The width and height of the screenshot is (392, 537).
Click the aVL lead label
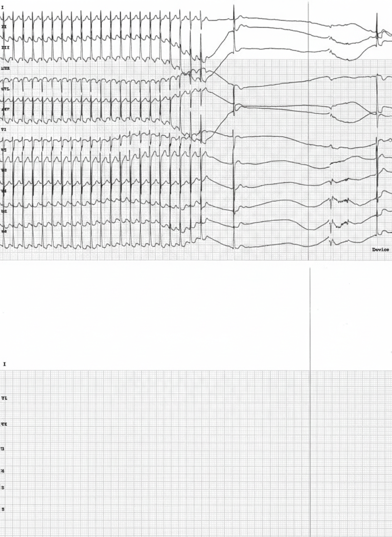[5, 89]
